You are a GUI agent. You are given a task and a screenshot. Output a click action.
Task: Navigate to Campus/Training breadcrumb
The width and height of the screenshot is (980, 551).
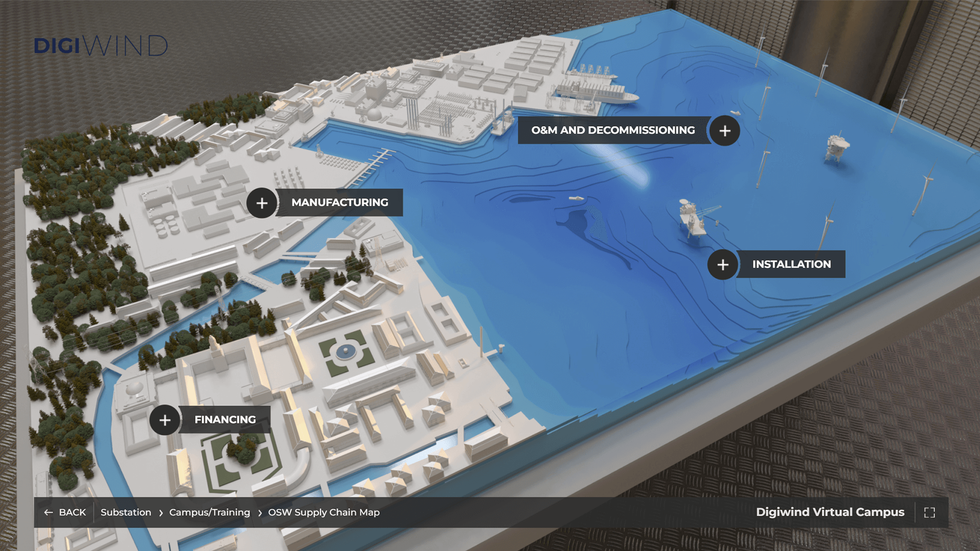point(209,512)
